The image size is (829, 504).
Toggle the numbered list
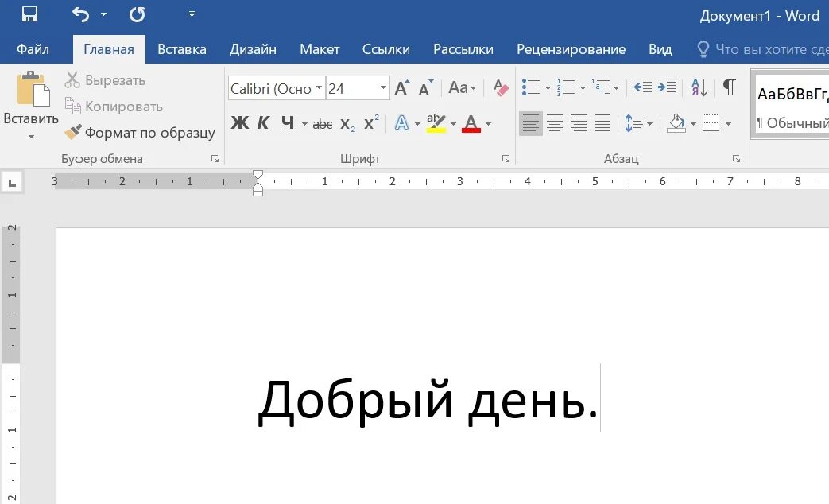point(565,87)
